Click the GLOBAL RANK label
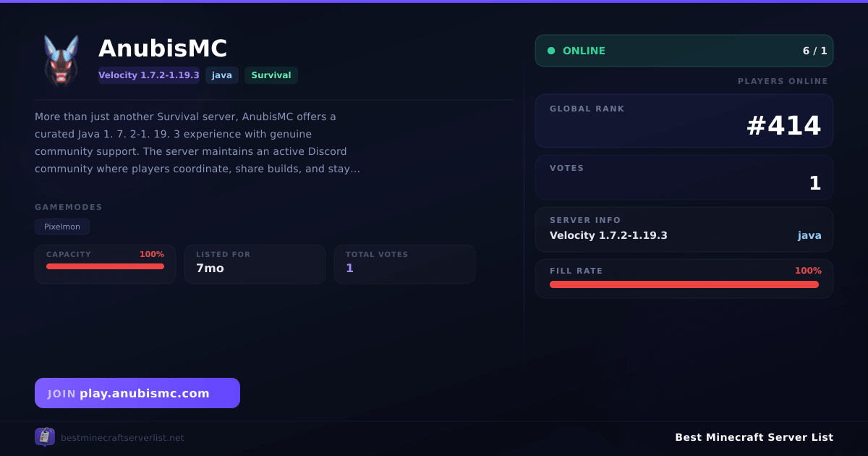The width and height of the screenshot is (868, 456). (587, 109)
